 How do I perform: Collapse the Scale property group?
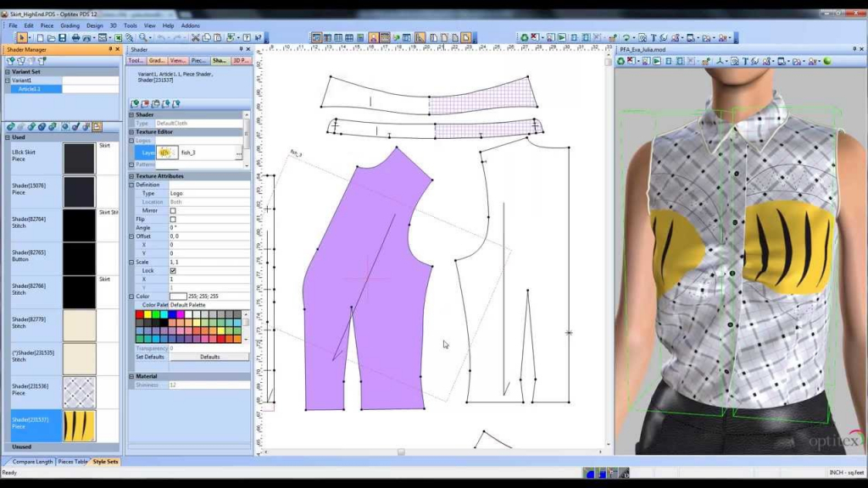(x=131, y=263)
